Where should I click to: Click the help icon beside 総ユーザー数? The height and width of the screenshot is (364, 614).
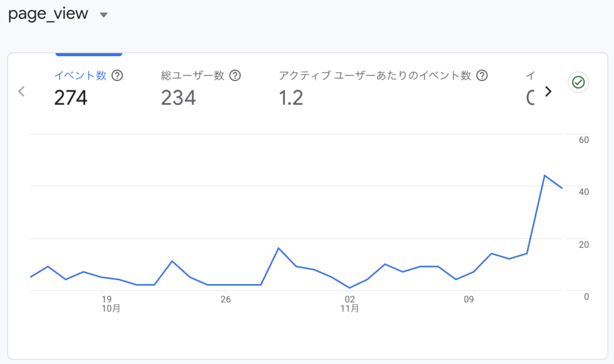tap(235, 76)
